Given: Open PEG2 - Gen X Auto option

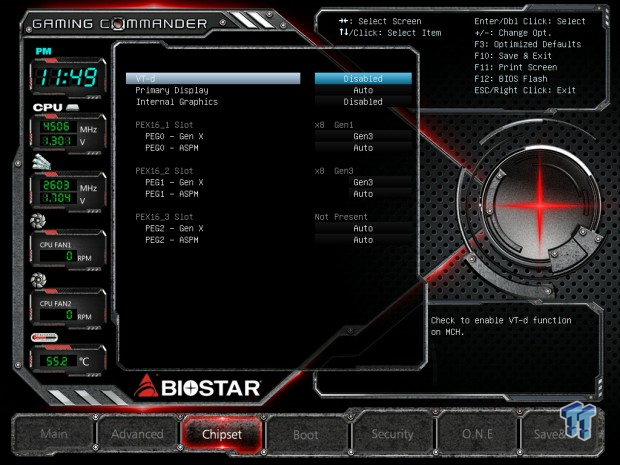Looking at the screenshot, I should [x=363, y=228].
